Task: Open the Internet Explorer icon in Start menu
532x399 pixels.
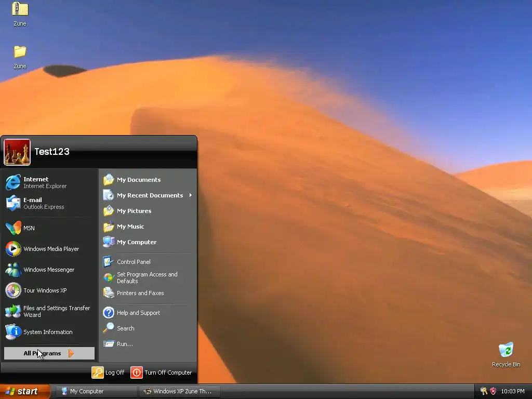Action: 13,182
